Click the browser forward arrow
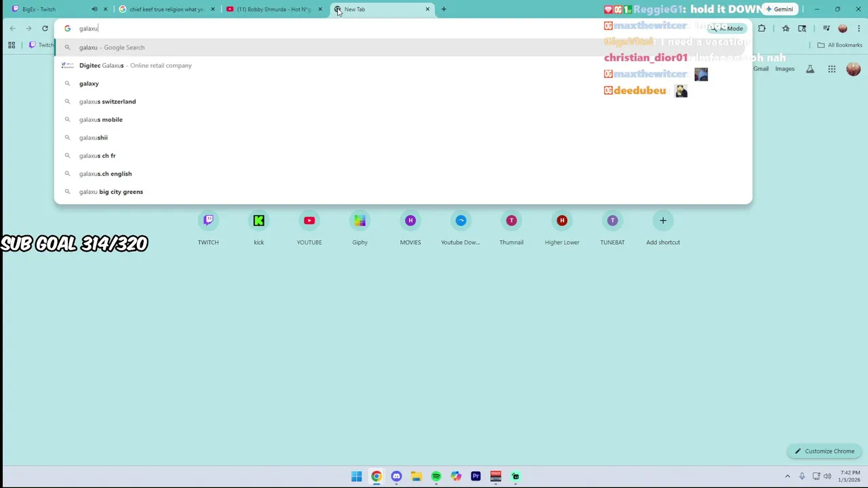 pos(28,28)
